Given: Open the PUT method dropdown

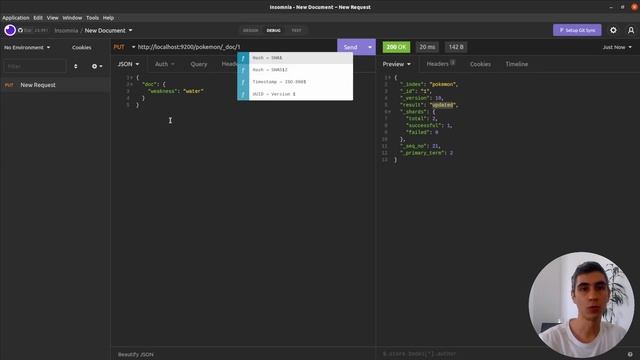Looking at the screenshot, I should [124, 47].
